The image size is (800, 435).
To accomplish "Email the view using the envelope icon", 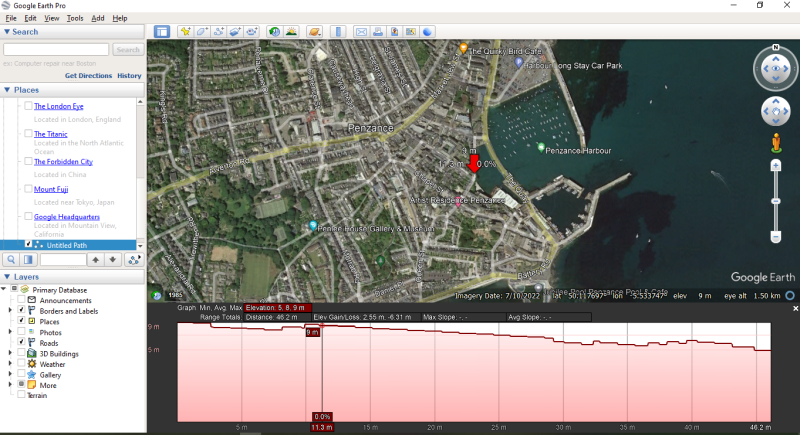I will [361, 32].
